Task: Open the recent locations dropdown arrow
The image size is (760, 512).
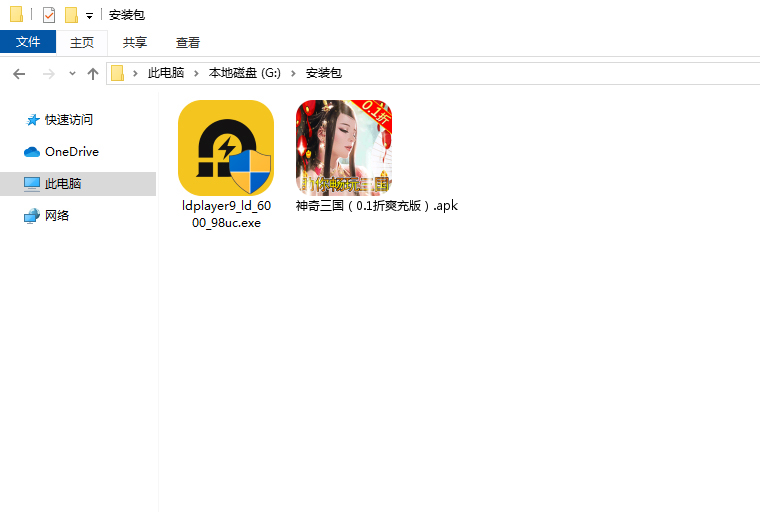Action: (x=72, y=74)
